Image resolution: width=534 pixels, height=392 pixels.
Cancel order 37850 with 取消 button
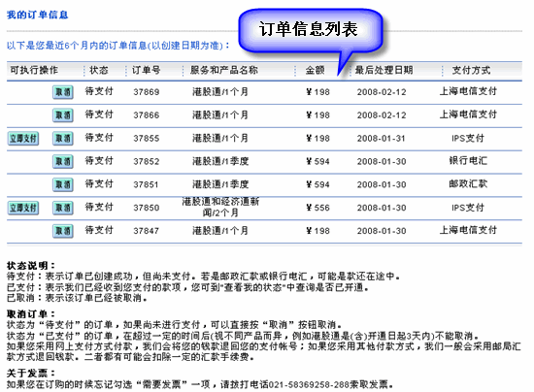[63, 208]
